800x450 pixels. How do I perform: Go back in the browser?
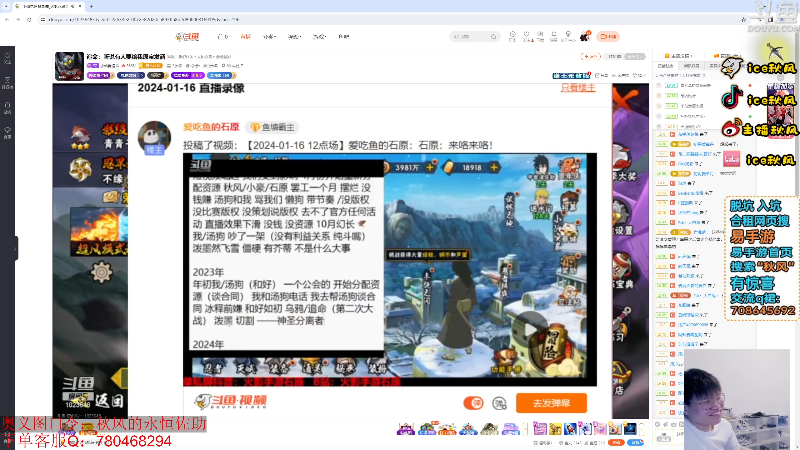pyautogui.click(x=7, y=19)
